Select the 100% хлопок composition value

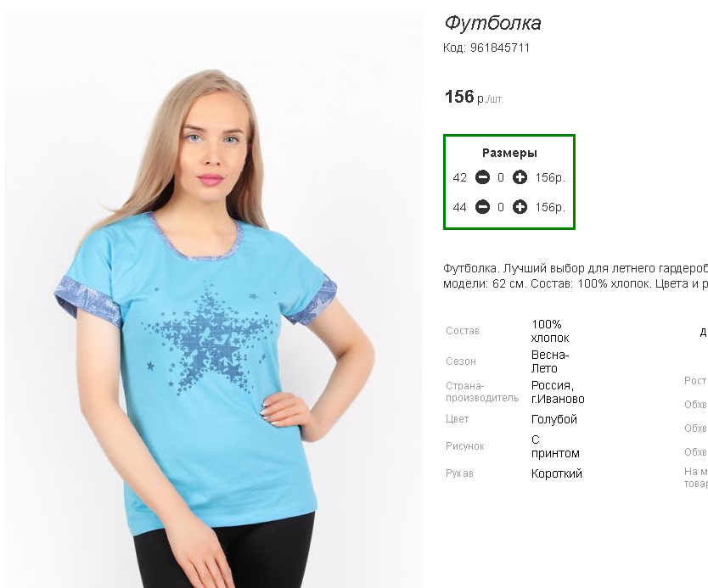(550, 331)
